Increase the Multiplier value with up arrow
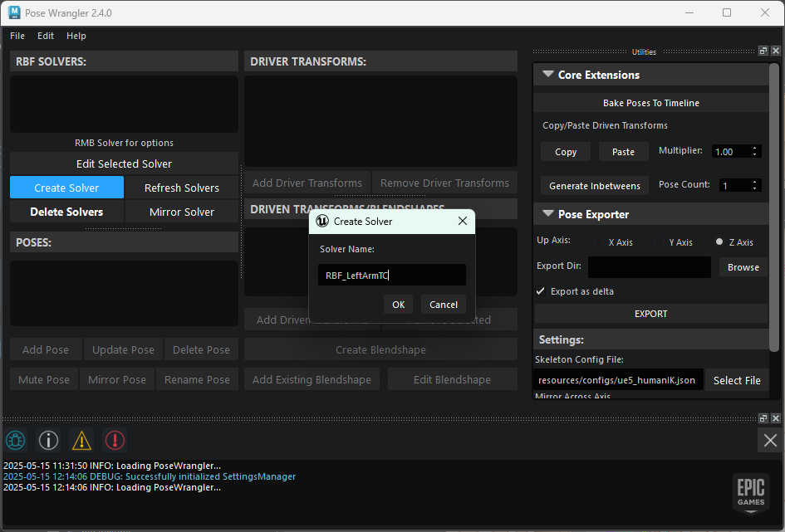This screenshot has height=532, width=785. pos(754,148)
